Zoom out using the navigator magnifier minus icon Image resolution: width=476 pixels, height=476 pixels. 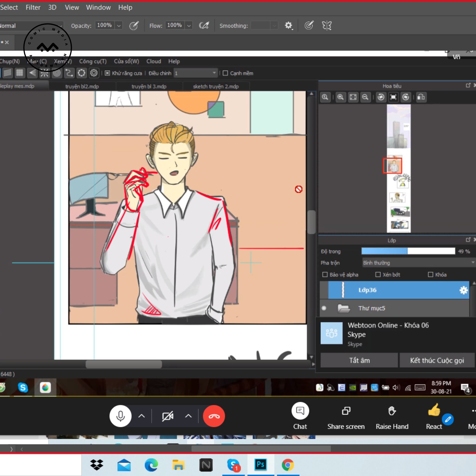click(365, 97)
